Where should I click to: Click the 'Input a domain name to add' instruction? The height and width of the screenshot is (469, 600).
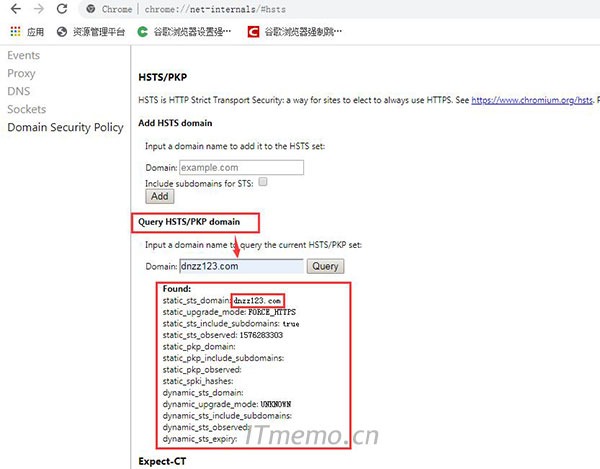pos(235,147)
